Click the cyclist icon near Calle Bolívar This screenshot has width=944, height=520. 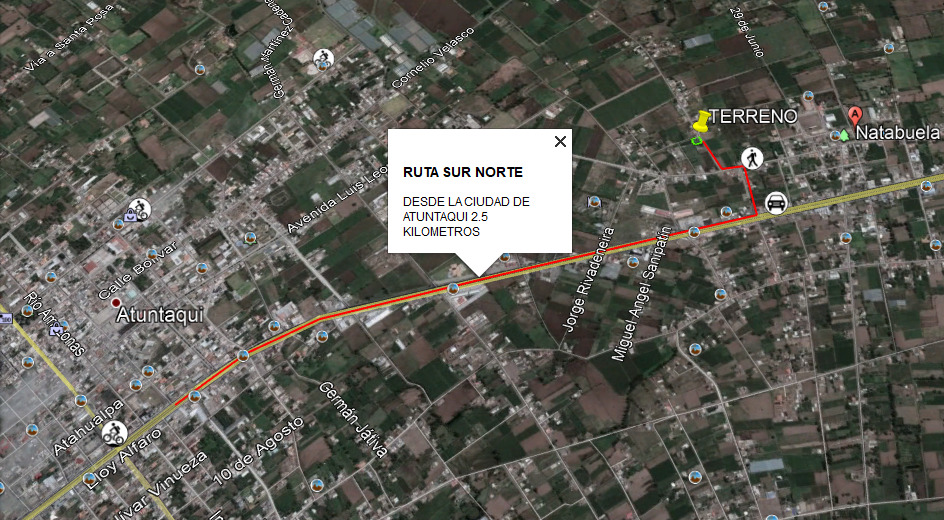(140, 209)
